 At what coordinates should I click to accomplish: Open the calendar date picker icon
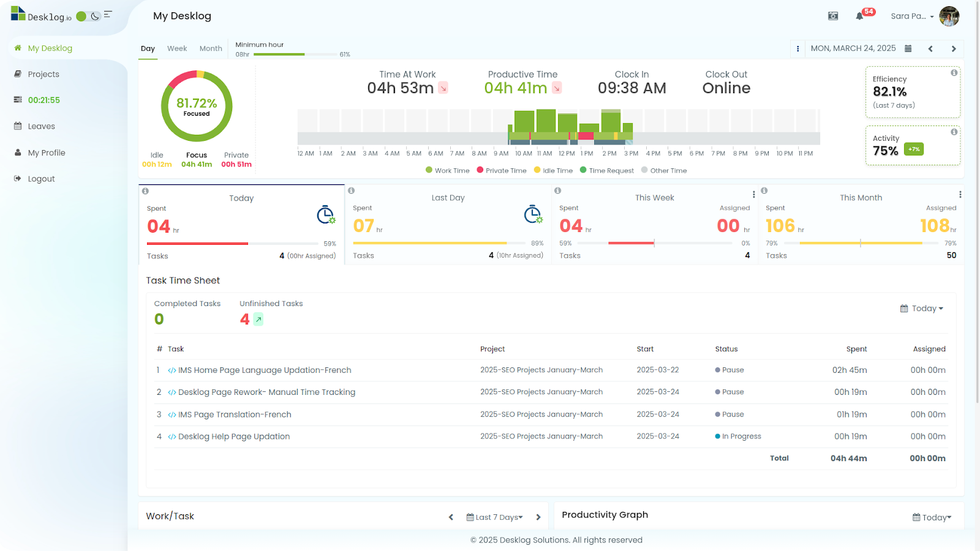click(908, 48)
